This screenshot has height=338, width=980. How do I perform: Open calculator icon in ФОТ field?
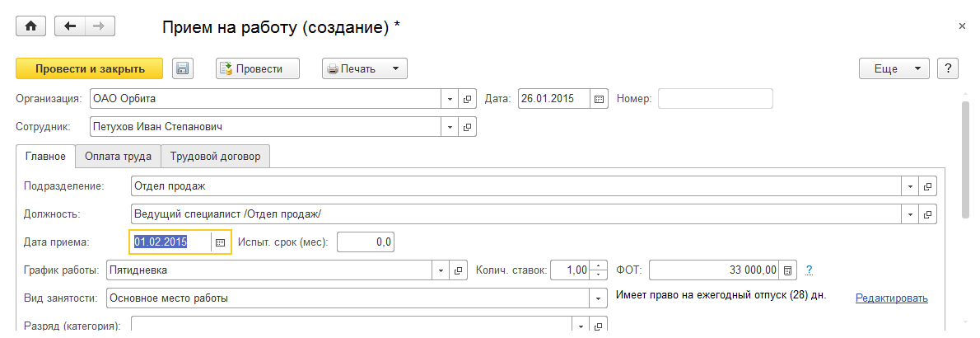[x=787, y=270]
